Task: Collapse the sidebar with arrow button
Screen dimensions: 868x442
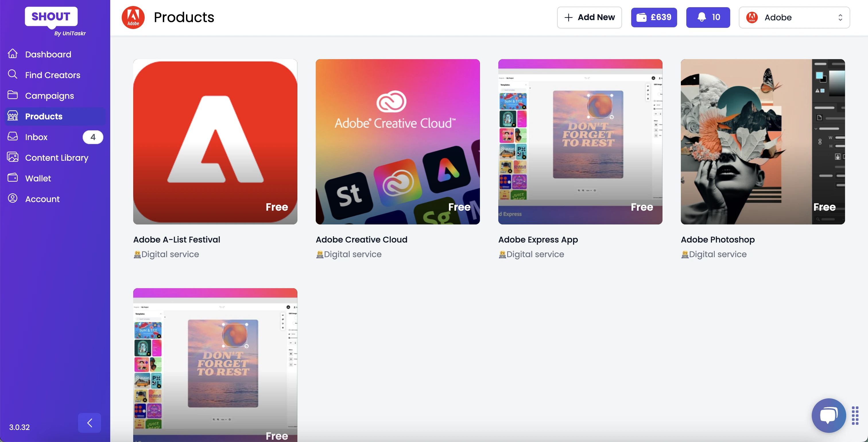Action: pyautogui.click(x=89, y=423)
